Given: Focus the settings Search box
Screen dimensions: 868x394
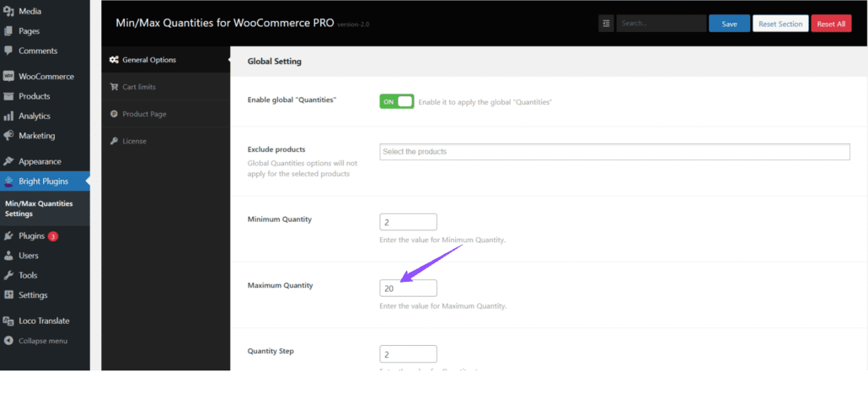Looking at the screenshot, I should click(x=661, y=24).
